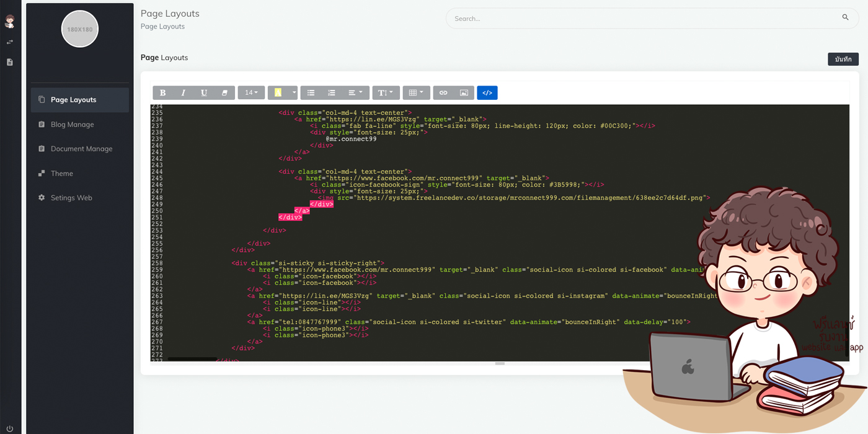The image size is (868, 434).
Task: Toggle code view button
Action: pyautogui.click(x=487, y=93)
